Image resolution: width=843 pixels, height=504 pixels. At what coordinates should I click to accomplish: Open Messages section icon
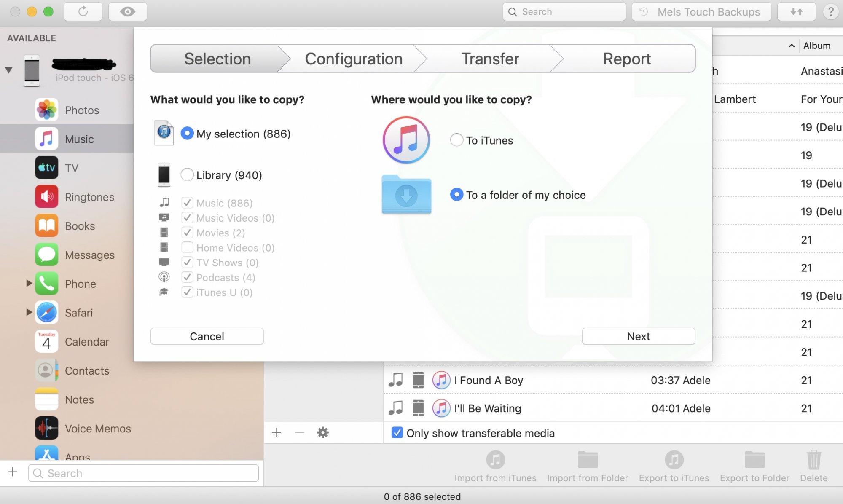tap(46, 255)
